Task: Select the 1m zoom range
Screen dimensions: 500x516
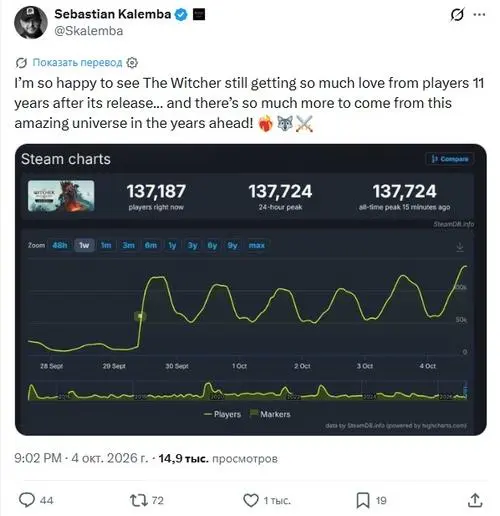Action: click(106, 245)
